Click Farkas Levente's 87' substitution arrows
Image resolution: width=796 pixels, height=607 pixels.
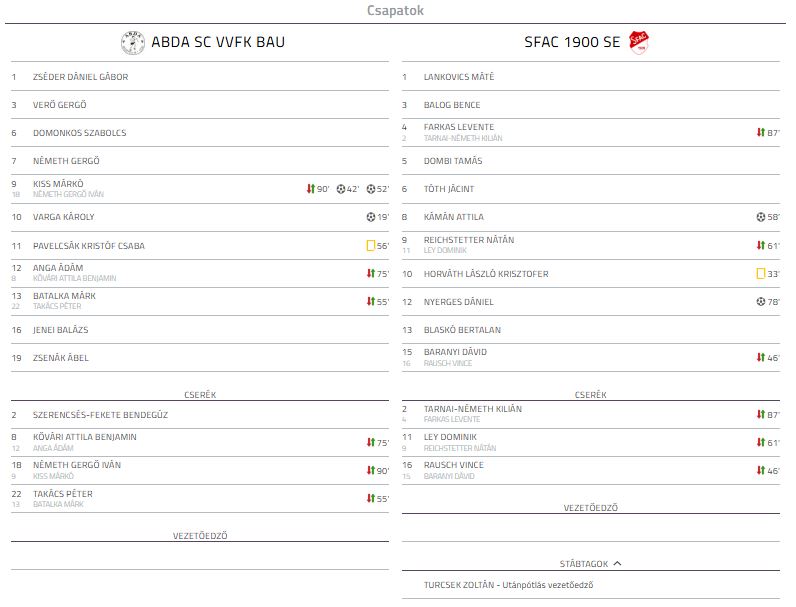click(760, 132)
